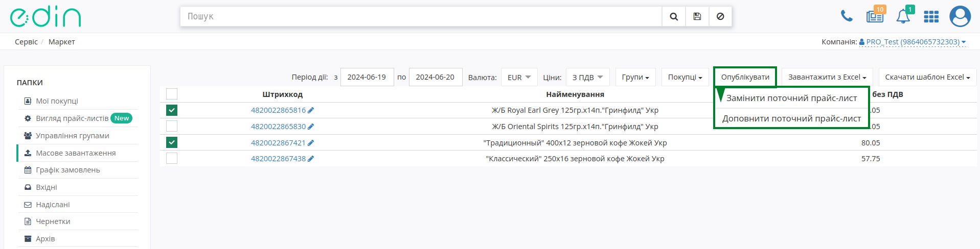Open the news icon with badge 10
The width and height of the screenshot is (980, 249).
pos(875,16)
